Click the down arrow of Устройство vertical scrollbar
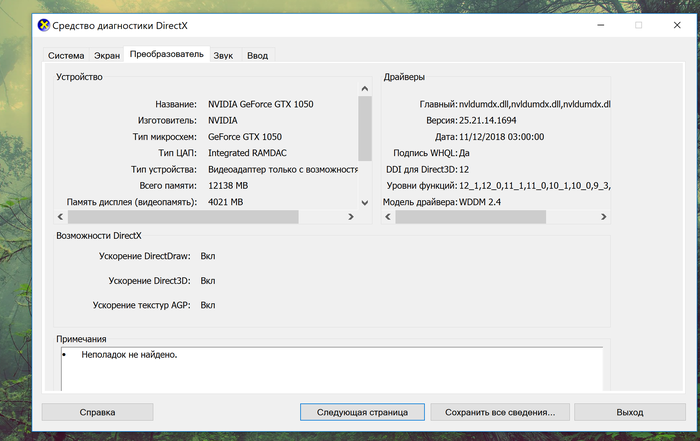700x441 pixels. point(364,202)
